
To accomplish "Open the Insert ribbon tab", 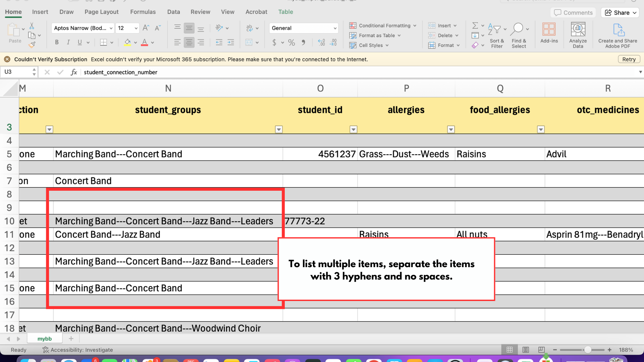I will click(40, 12).
